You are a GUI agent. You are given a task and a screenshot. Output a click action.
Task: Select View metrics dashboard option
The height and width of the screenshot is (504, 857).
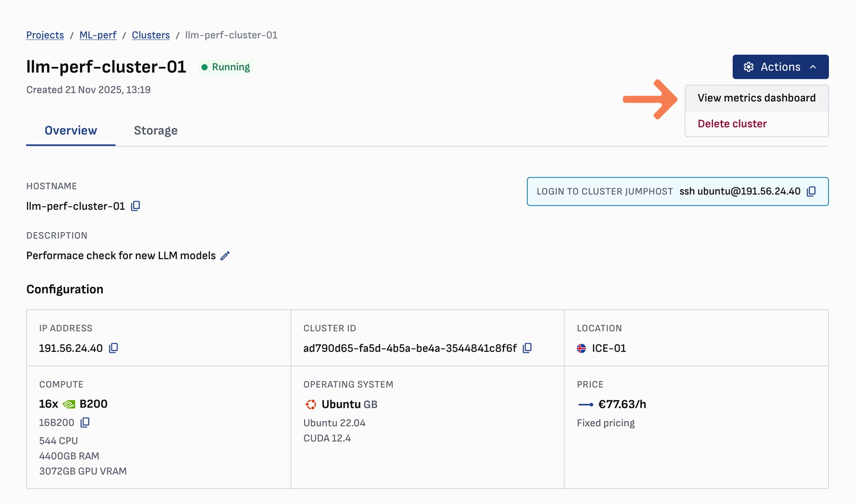coord(756,98)
